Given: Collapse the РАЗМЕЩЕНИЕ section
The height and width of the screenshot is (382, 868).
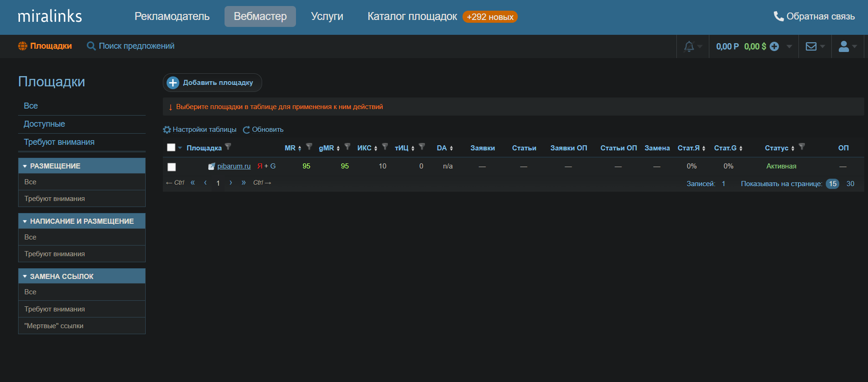Looking at the screenshot, I should 25,166.
